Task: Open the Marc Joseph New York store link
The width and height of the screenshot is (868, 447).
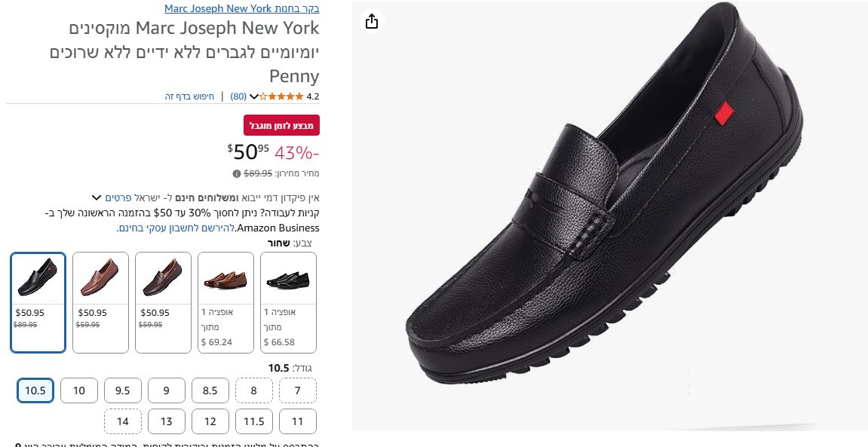Action: click(241, 9)
